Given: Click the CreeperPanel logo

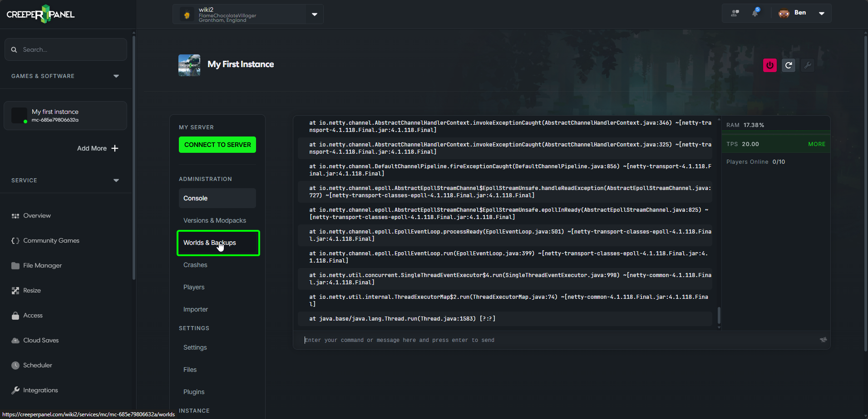Looking at the screenshot, I should (40, 14).
